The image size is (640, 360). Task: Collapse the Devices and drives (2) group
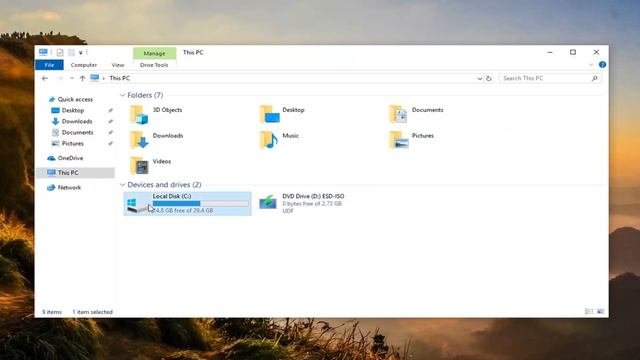[122, 185]
